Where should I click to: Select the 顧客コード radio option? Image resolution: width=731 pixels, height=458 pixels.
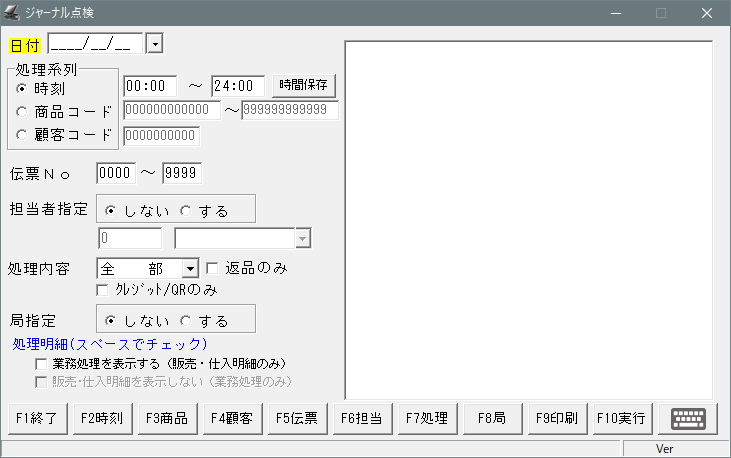[22, 135]
